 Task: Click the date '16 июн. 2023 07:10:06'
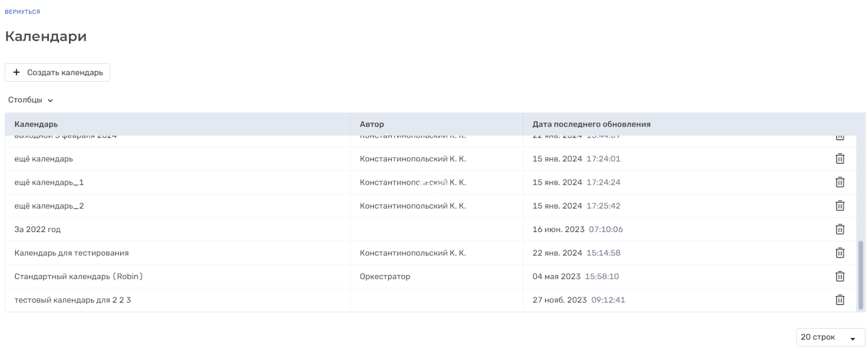[x=577, y=229]
